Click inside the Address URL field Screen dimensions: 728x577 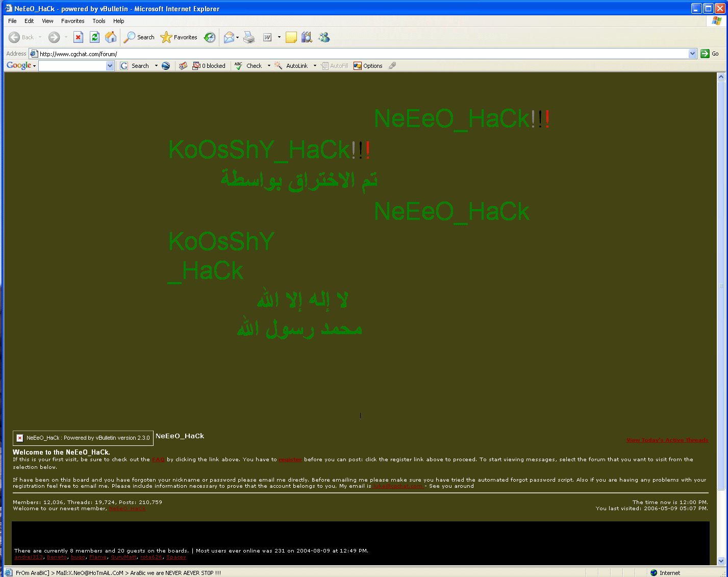[357, 54]
